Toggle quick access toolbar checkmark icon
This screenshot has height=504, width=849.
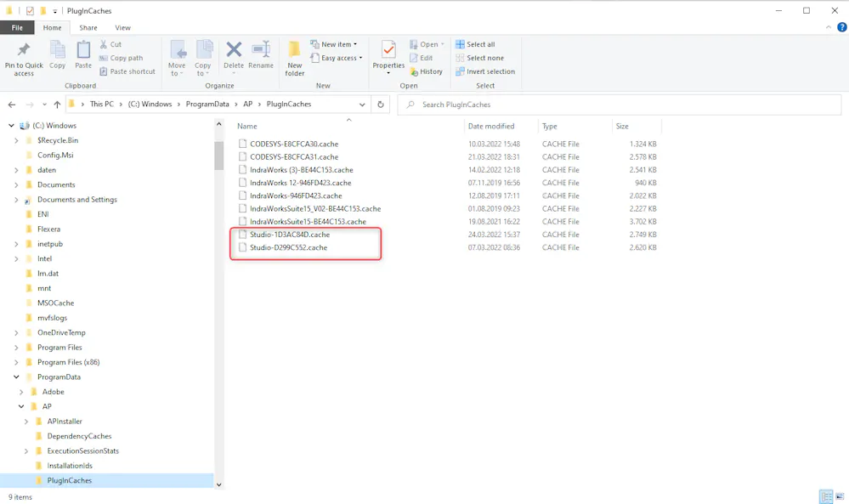[x=30, y=11]
